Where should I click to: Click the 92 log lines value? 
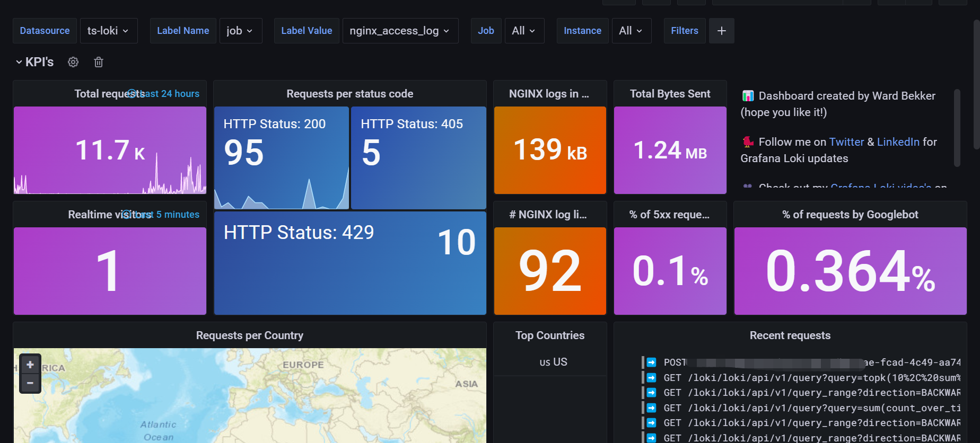[x=550, y=271]
